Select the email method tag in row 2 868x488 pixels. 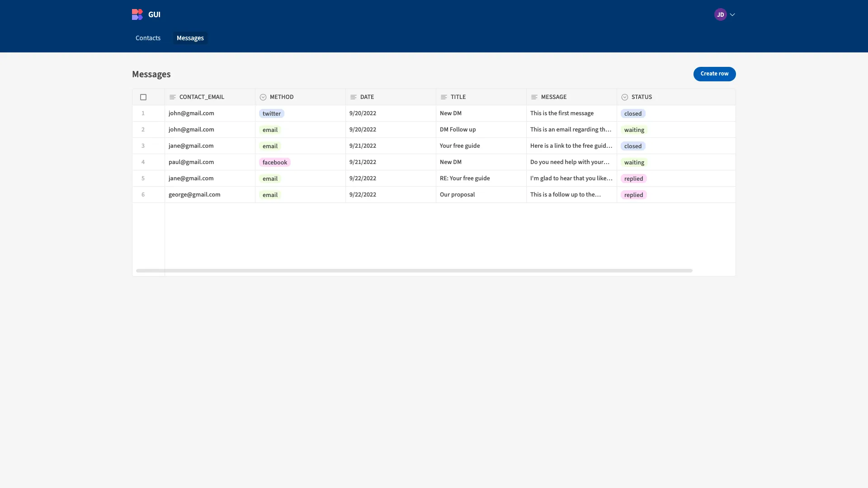pos(270,130)
